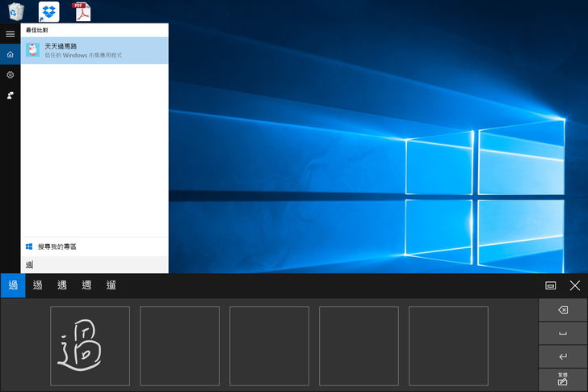The height and width of the screenshot is (392, 588).
Task: Select the 天天過馬路 app icon
Action: coord(32,50)
